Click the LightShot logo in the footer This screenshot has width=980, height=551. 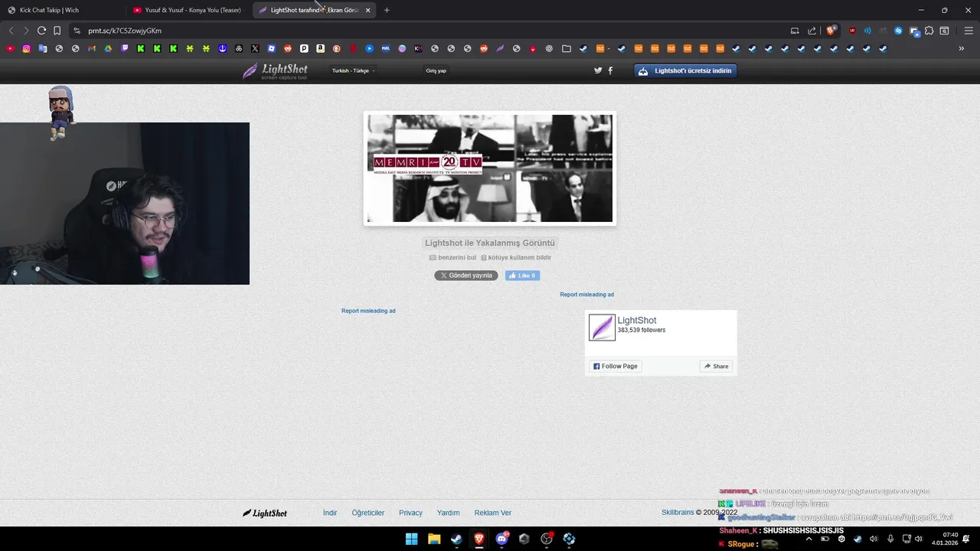(265, 513)
